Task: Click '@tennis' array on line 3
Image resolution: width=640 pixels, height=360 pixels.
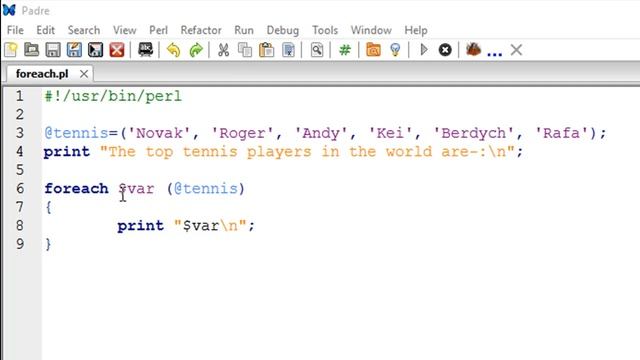Action: coord(76,133)
